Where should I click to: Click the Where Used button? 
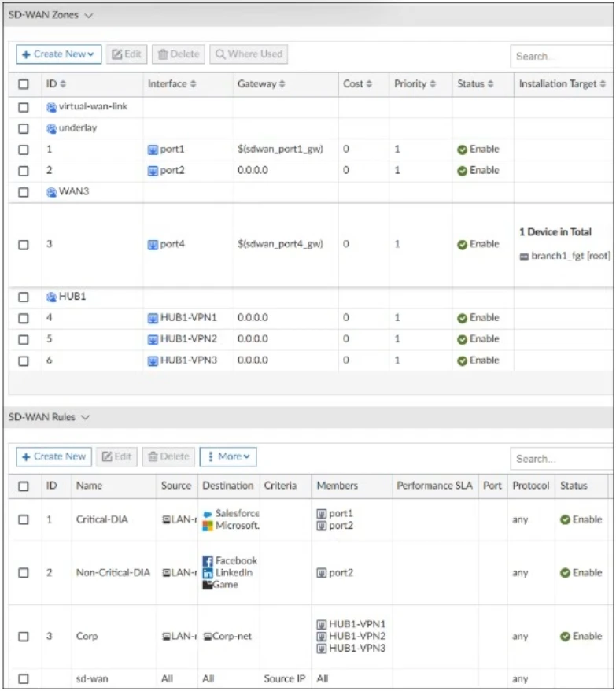pyautogui.click(x=249, y=54)
